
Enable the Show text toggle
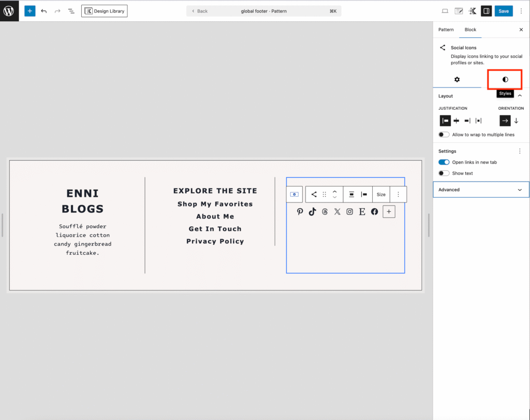coord(444,173)
